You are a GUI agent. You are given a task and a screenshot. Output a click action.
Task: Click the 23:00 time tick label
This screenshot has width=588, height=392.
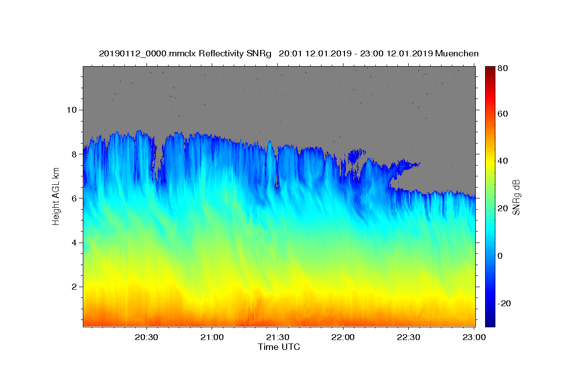pyautogui.click(x=474, y=338)
